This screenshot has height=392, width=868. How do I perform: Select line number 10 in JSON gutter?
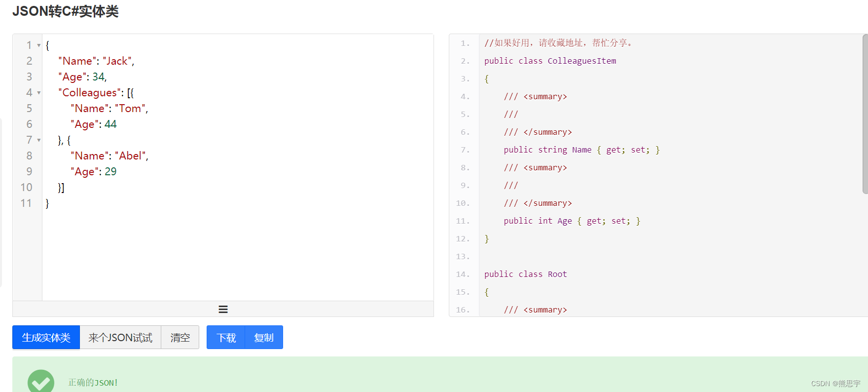[27, 188]
